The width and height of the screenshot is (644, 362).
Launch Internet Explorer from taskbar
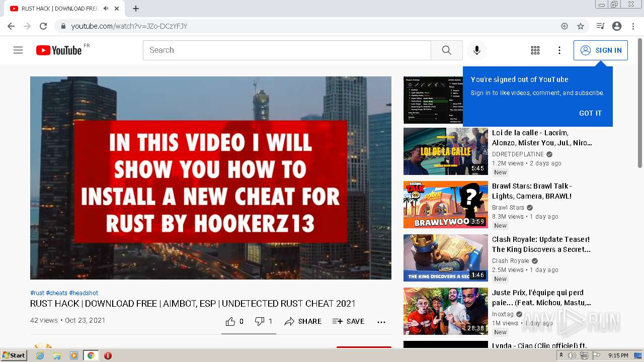coord(40,355)
